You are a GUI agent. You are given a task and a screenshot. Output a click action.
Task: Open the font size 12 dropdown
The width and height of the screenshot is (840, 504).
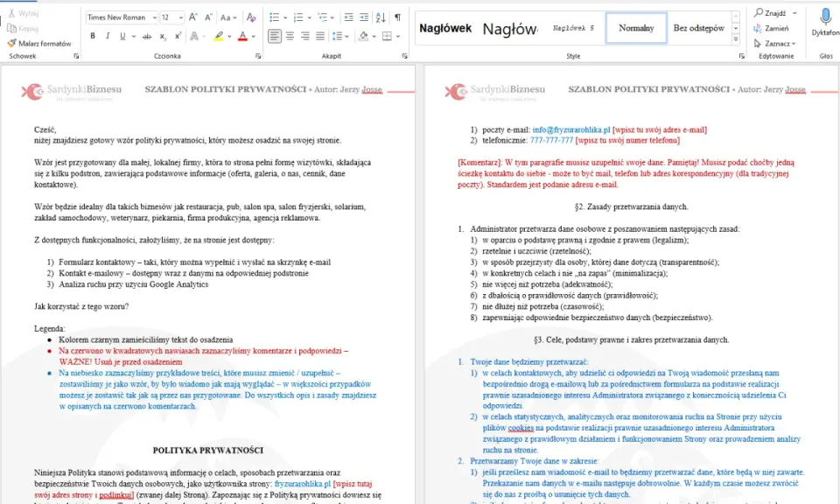coord(180,17)
